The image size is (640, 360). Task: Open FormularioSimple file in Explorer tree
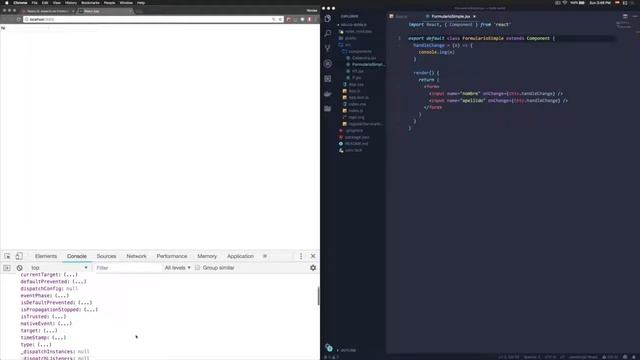pos(367,64)
